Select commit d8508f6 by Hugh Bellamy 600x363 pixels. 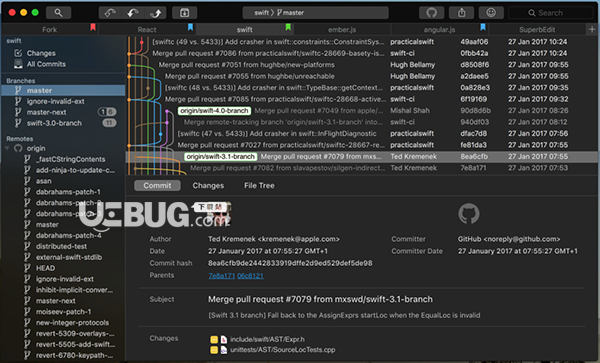[x=362, y=65]
